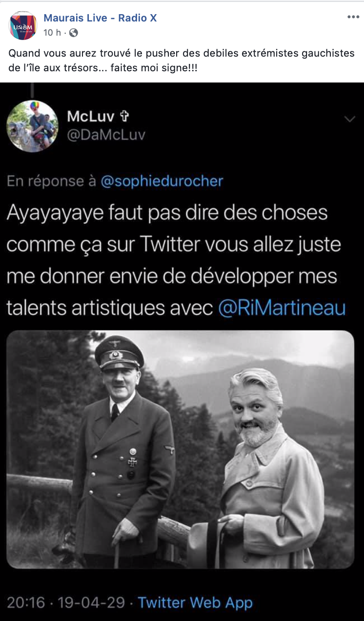Click the 19-04-29 date in tweet footer
364x621 pixels.
92,602
